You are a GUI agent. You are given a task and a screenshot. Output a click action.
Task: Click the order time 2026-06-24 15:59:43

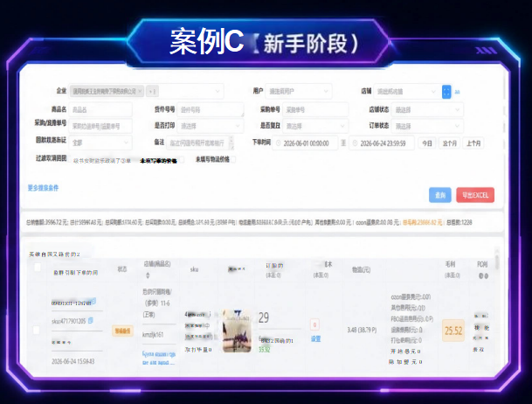[73, 361]
